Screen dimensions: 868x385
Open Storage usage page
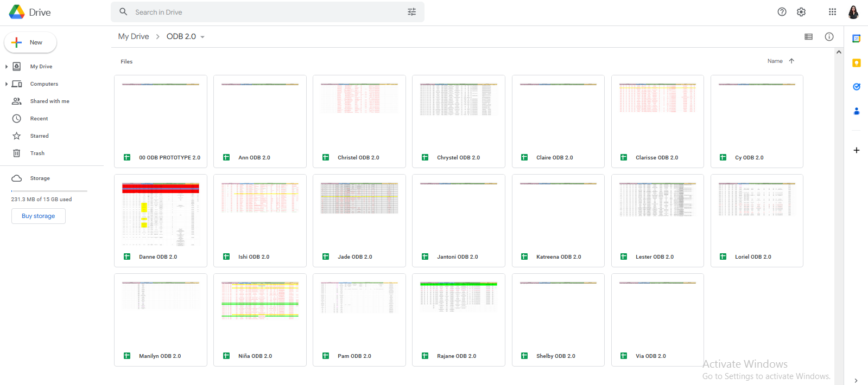(40, 178)
